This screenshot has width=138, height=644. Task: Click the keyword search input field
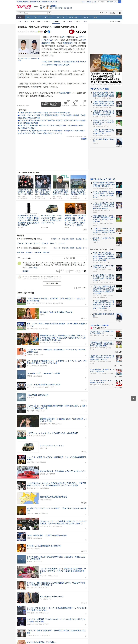[x=32, y=13]
